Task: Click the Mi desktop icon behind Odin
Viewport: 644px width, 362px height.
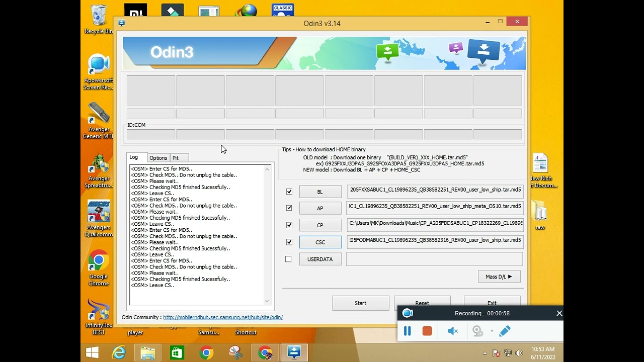Action: pyautogui.click(x=135, y=11)
